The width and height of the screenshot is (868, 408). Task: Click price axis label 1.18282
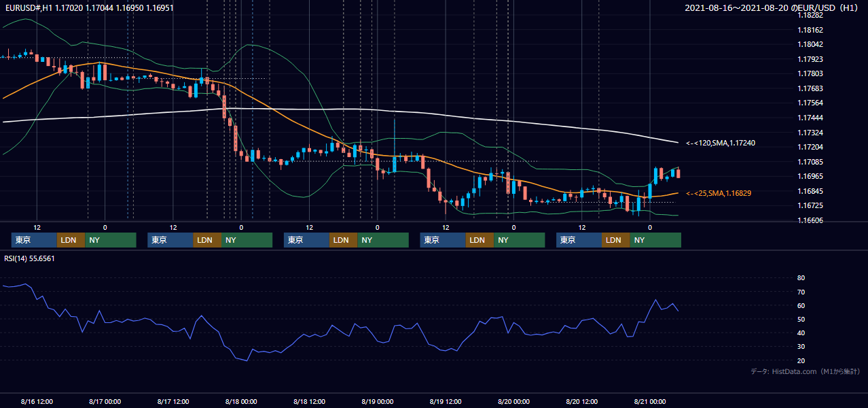click(x=810, y=15)
